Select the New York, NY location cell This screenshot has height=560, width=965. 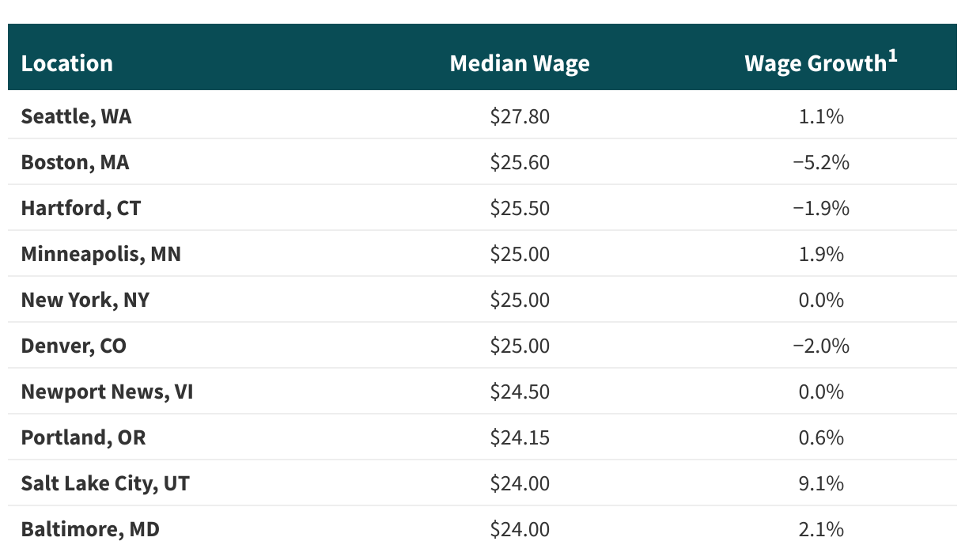[x=85, y=300]
